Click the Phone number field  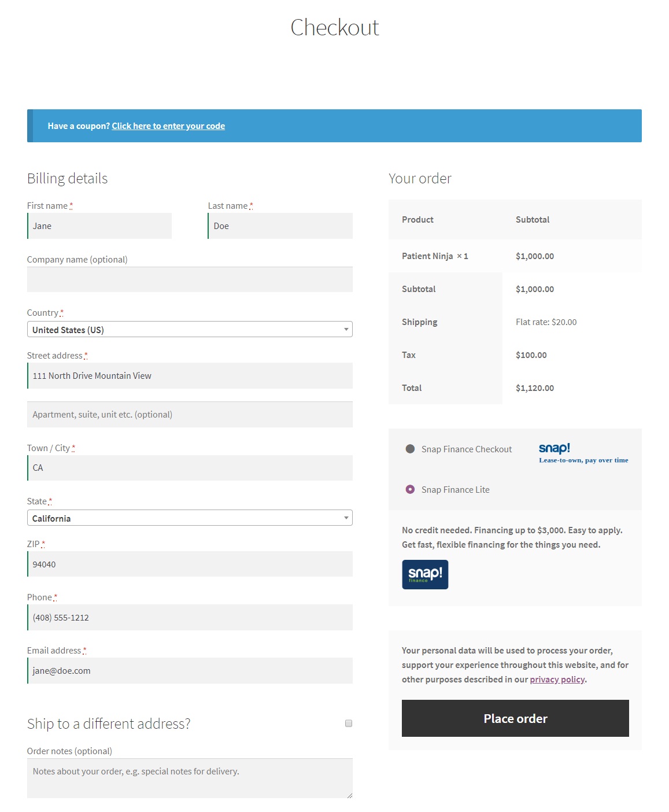(x=190, y=617)
